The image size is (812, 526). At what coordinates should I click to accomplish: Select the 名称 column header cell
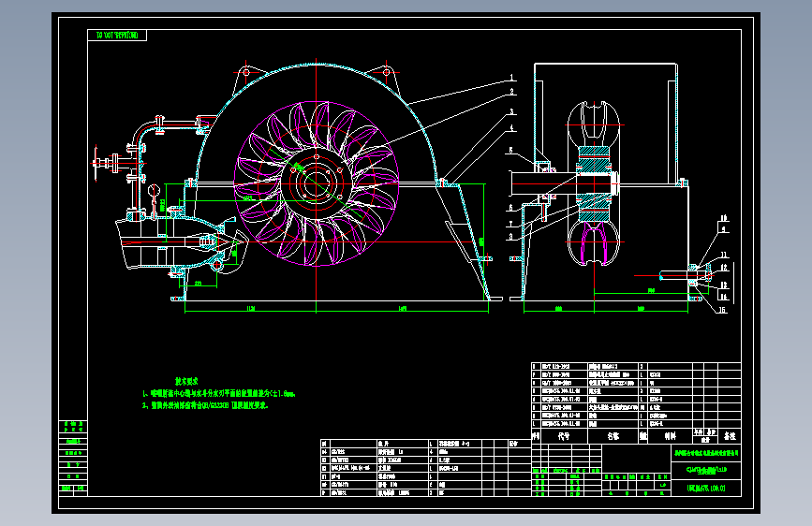tap(613, 436)
